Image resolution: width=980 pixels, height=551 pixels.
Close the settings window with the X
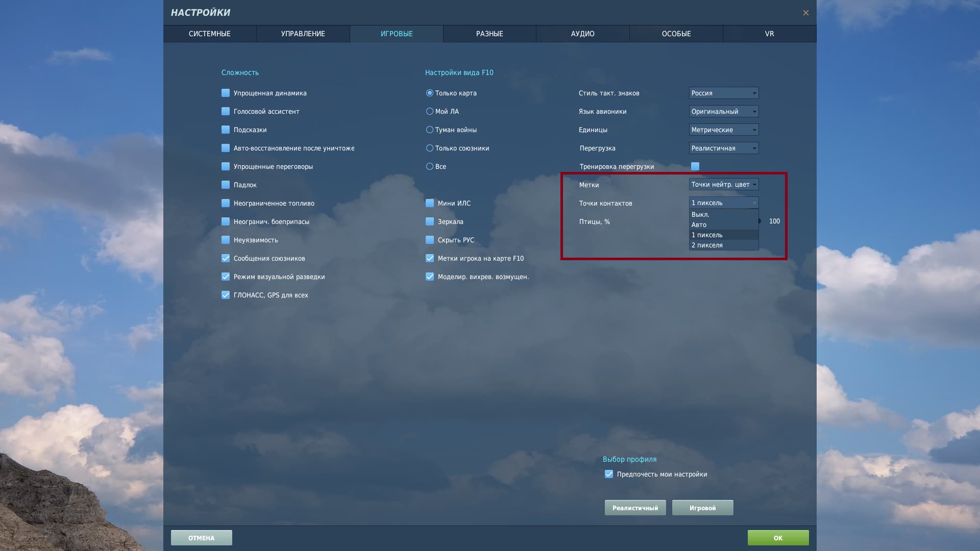(805, 13)
